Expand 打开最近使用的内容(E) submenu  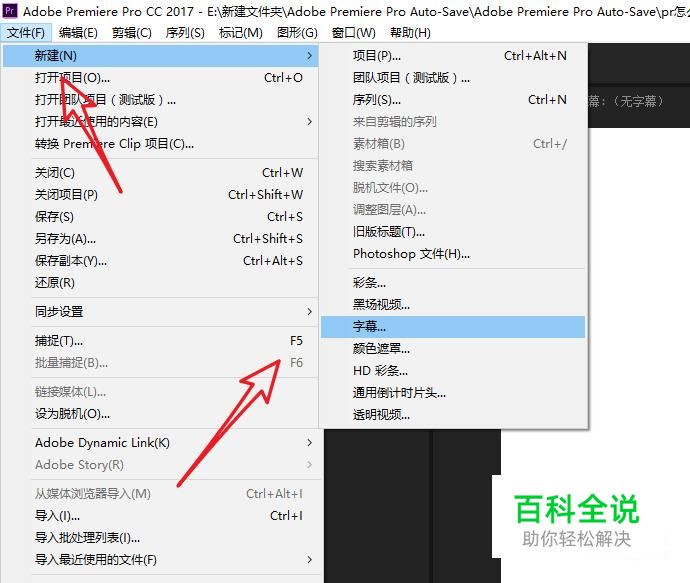161,122
